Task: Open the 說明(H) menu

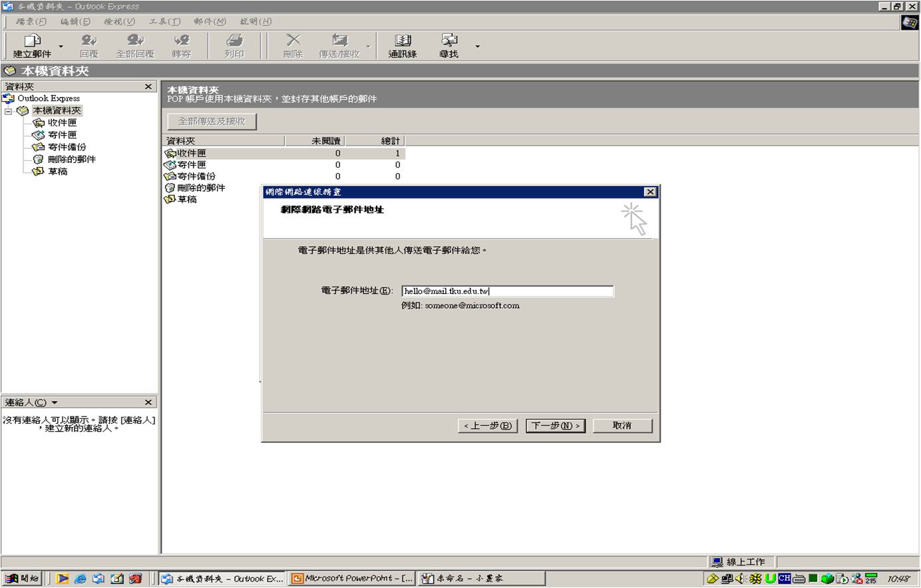Action: point(256,21)
